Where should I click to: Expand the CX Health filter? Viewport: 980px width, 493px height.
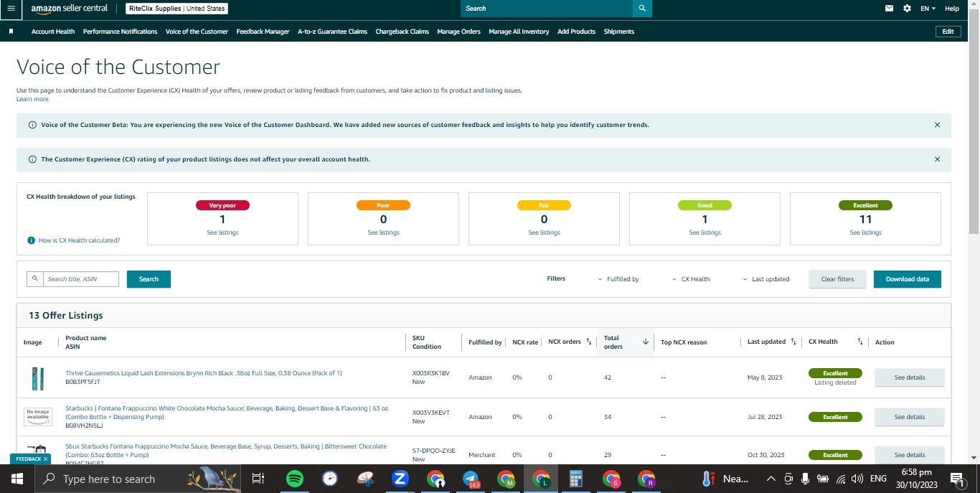click(692, 279)
